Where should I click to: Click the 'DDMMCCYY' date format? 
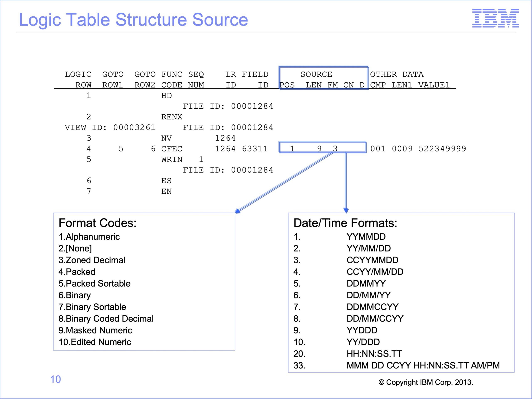tap(373, 307)
